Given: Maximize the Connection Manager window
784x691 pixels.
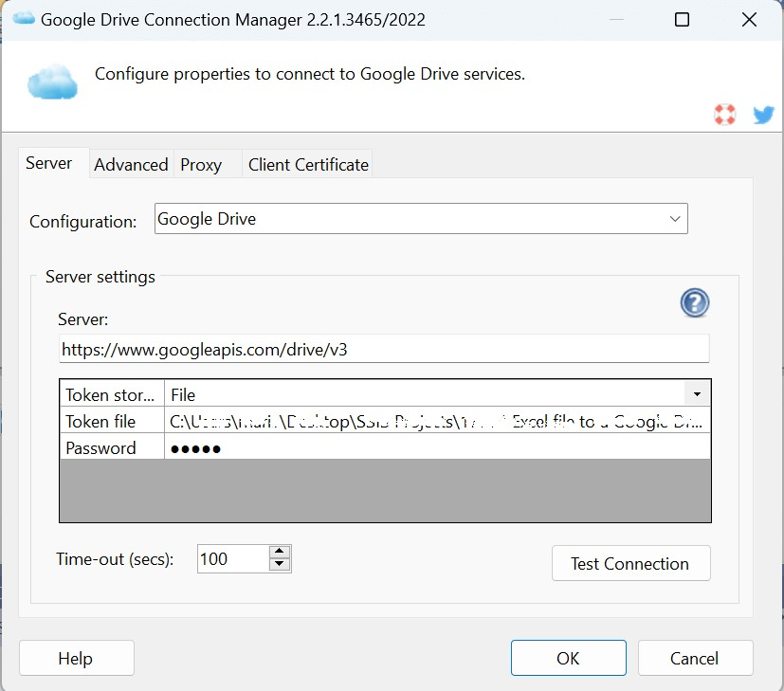Looking at the screenshot, I should coord(682,20).
